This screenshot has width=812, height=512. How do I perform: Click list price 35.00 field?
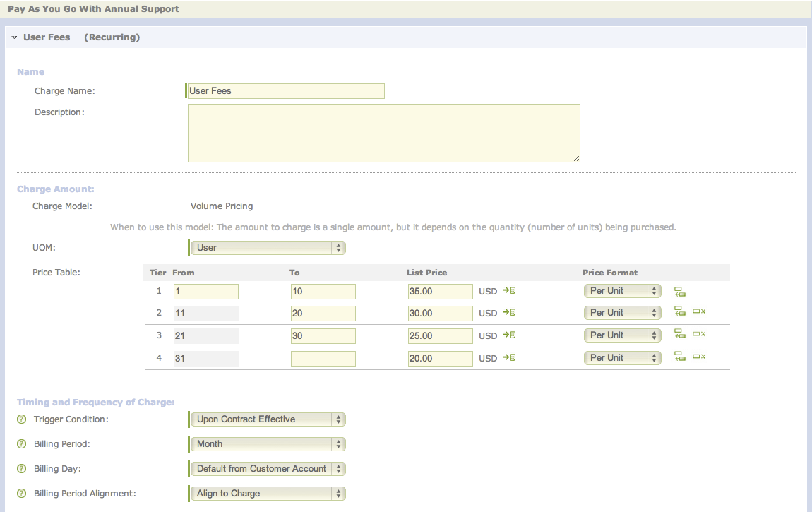pyautogui.click(x=440, y=292)
